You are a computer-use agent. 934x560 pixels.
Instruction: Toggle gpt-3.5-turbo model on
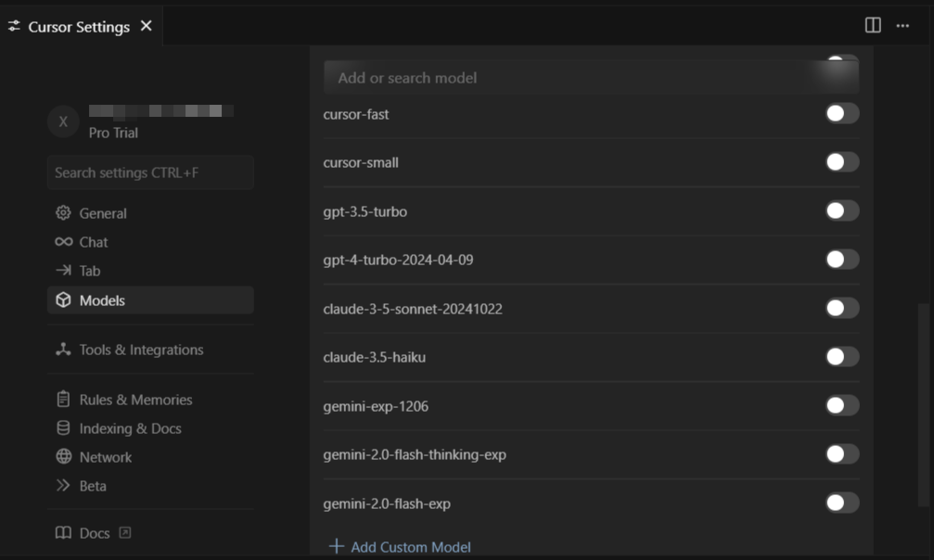coord(842,210)
